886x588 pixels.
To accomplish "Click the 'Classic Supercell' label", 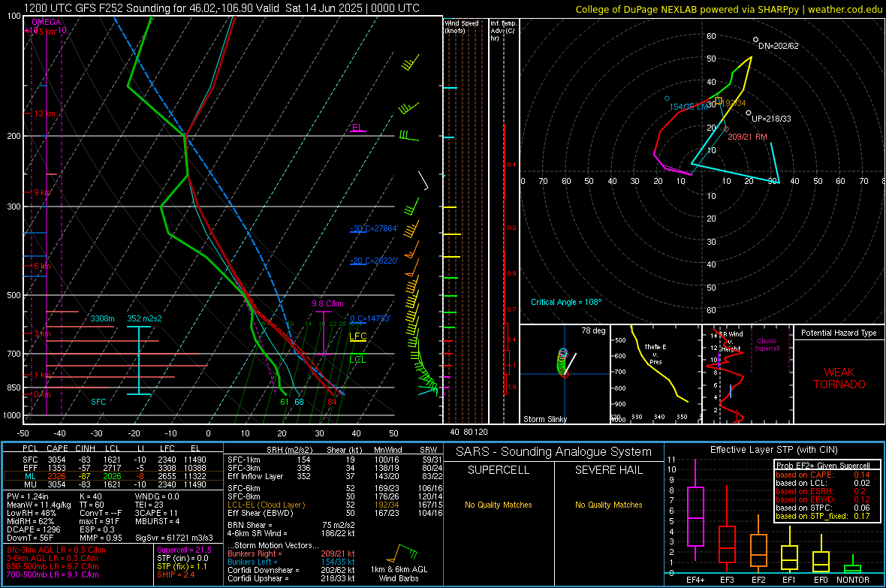I will click(767, 345).
